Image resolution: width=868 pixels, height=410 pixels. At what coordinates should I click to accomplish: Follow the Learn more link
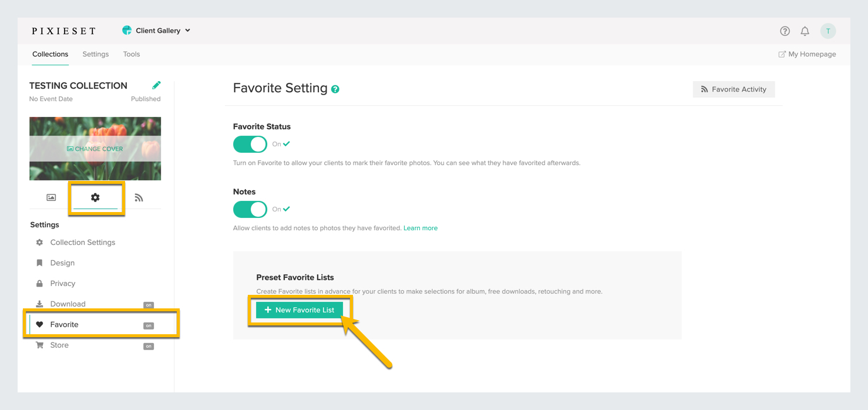click(420, 228)
